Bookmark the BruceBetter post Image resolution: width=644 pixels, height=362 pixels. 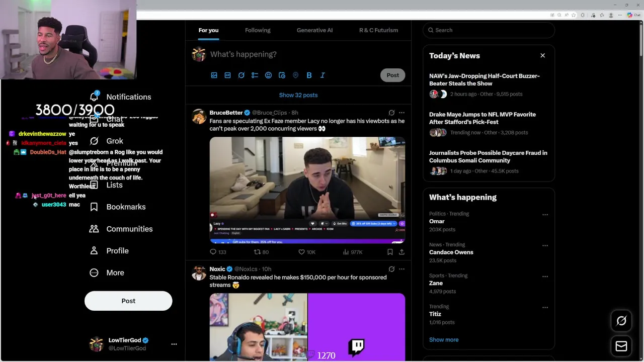pos(390,252)
